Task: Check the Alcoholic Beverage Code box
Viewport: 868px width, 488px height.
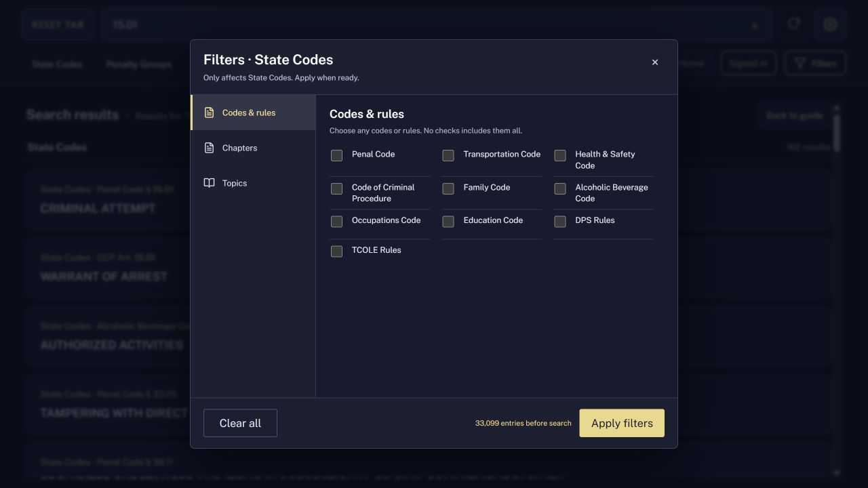Action: [x=560, y=188]
